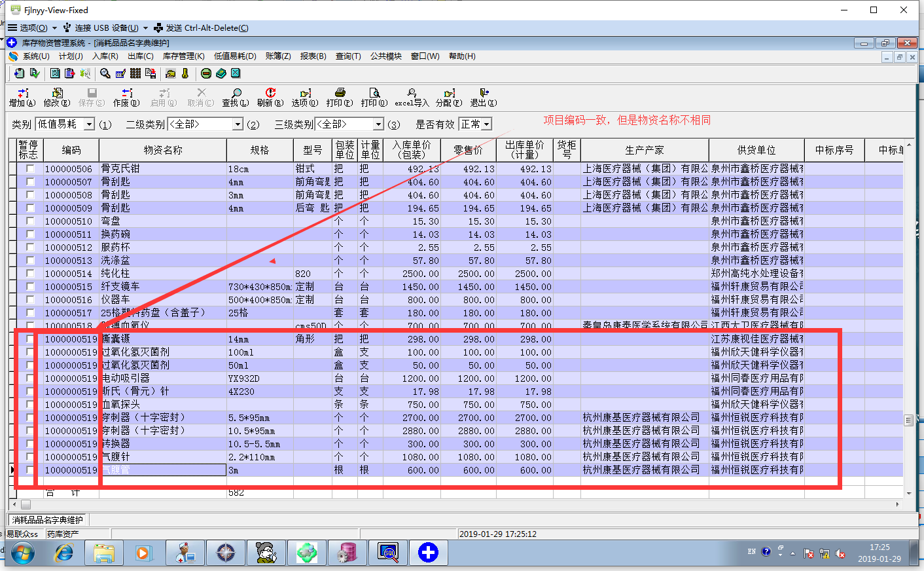Click the 刷新(R) refresh icon
The image size is (924, 571).
tap(270, 94)
